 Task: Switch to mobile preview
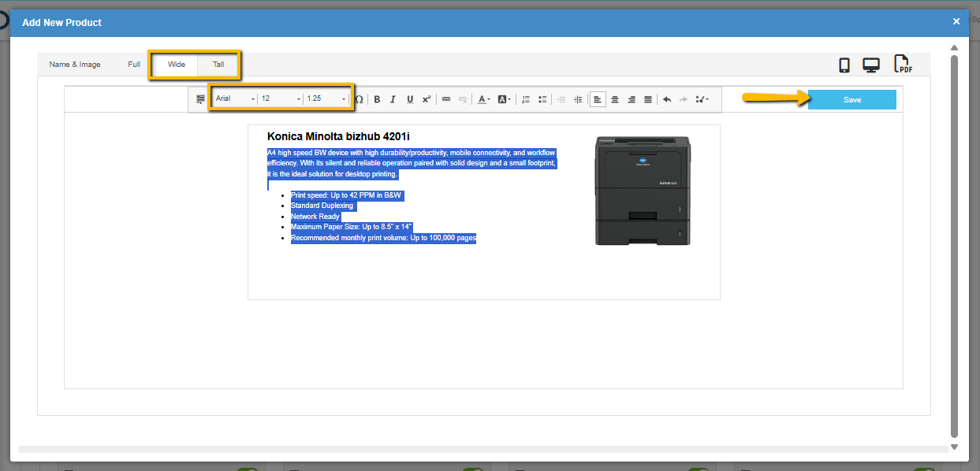pyautogui.click(x=844, y=65)
